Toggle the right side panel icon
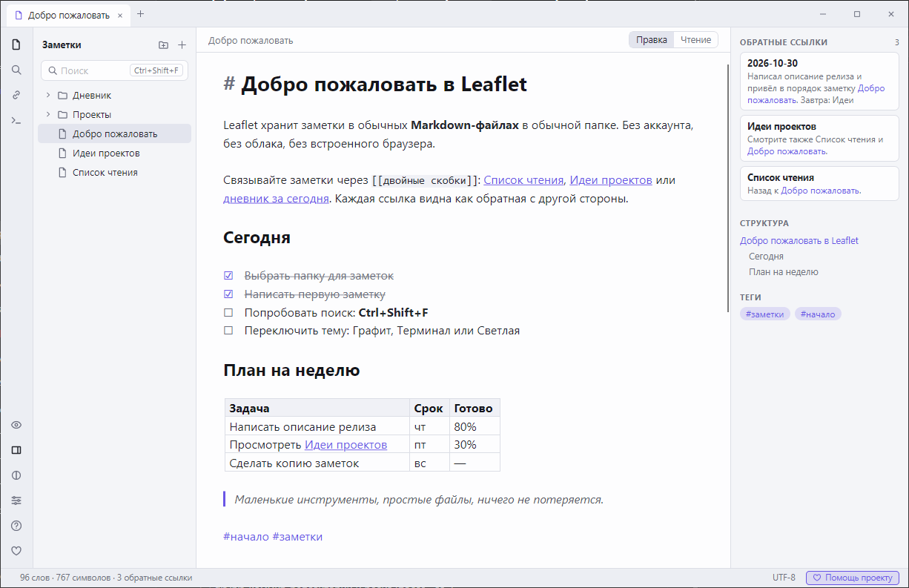The image size is (909, 588). point(16,450)
